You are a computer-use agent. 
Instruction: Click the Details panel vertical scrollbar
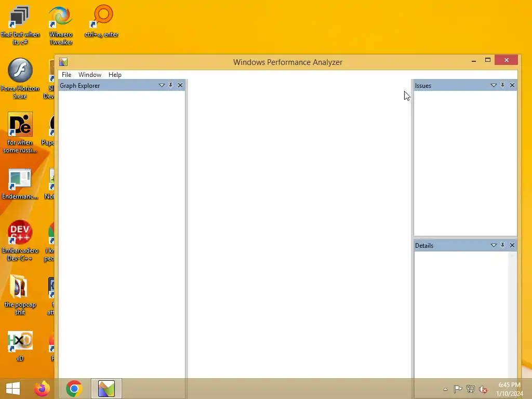click(512, 314)
